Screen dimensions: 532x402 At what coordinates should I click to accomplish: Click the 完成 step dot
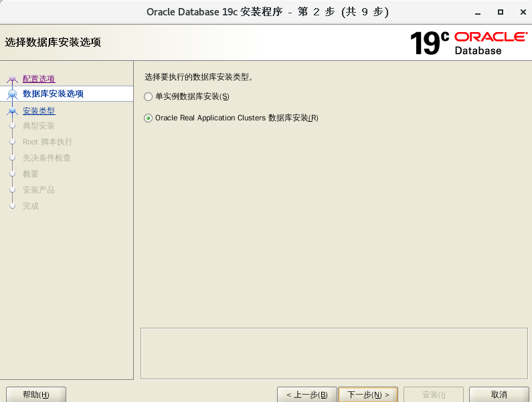point(13,206)
